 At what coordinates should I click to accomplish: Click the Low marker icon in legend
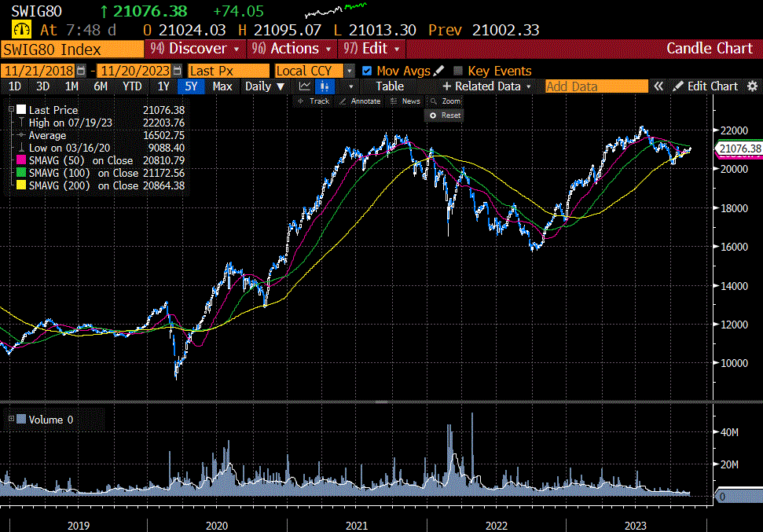pyautogui.click(x=21, y=148)
